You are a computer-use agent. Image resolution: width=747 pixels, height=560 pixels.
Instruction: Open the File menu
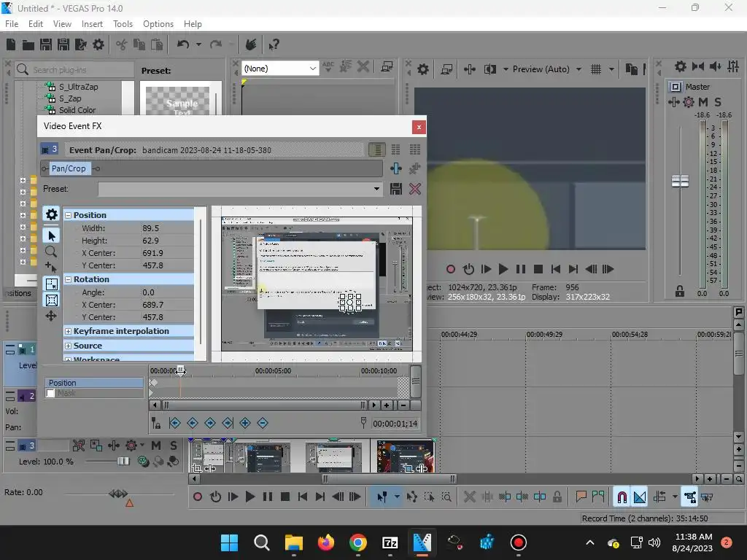pyautogui.click(x=12, y=24)
